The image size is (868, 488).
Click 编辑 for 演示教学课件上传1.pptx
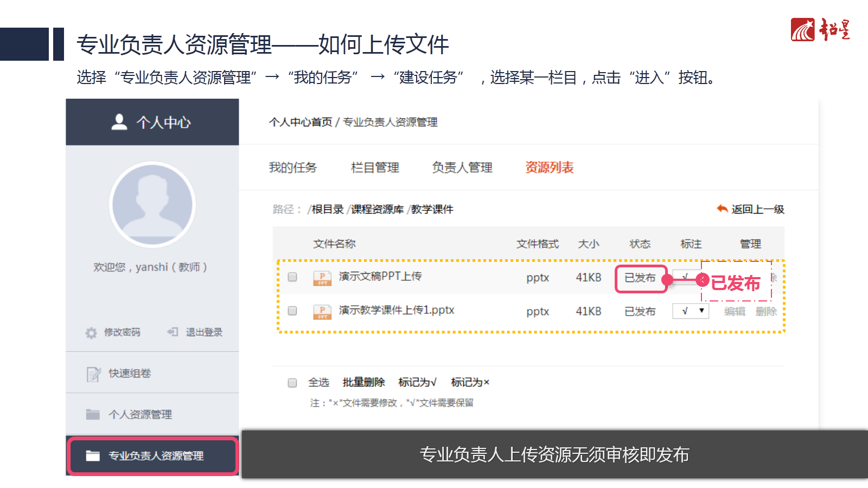point(735,311)
